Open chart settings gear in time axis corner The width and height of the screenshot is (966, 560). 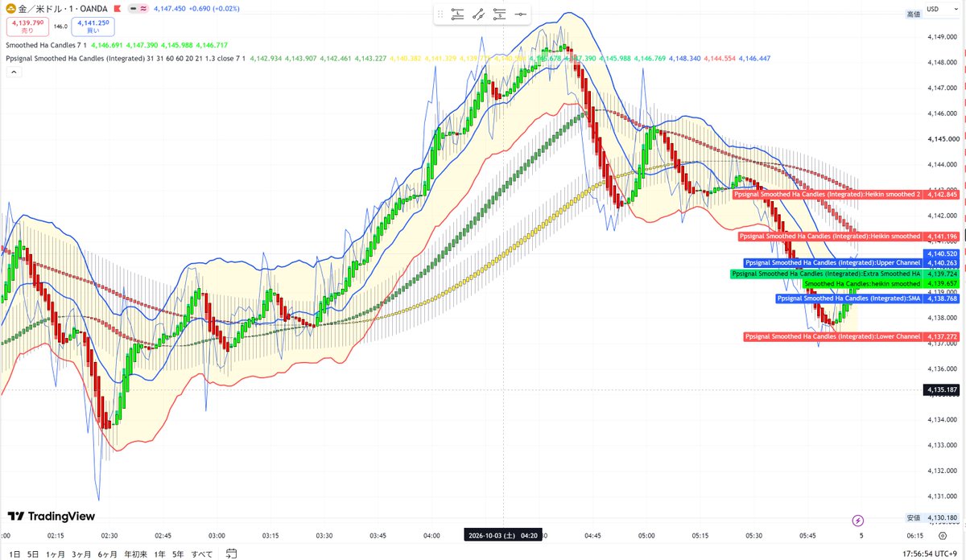[x=943, y=535]
